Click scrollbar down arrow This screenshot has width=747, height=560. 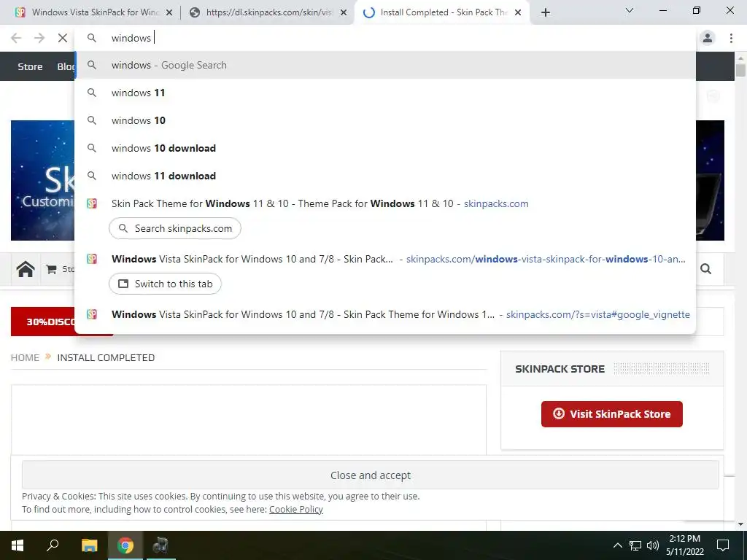point(740,524)
